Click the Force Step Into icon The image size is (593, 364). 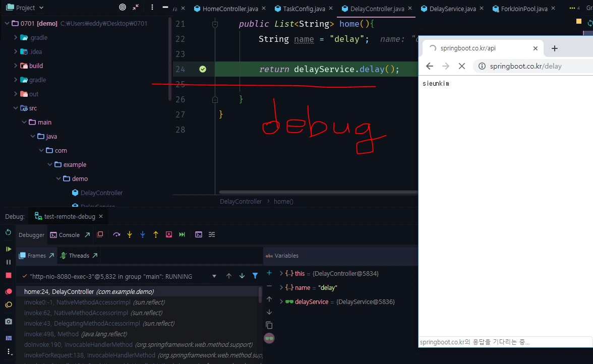tap(143, 234)
